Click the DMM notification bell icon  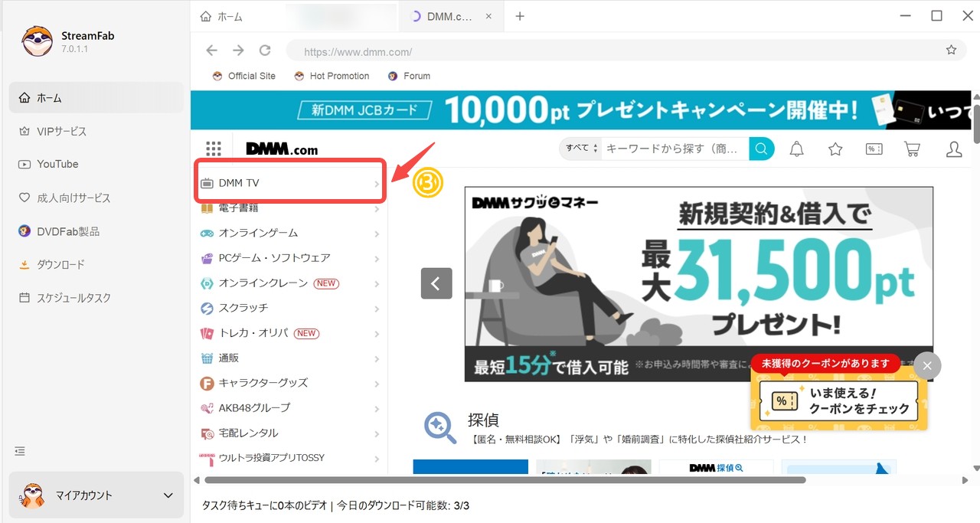point(796,149)
